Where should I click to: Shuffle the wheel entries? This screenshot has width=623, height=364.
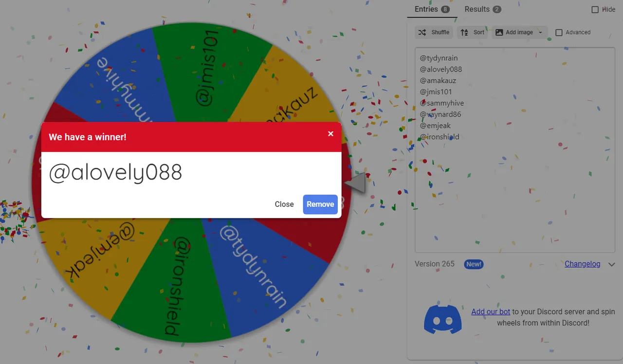[434, 32]
